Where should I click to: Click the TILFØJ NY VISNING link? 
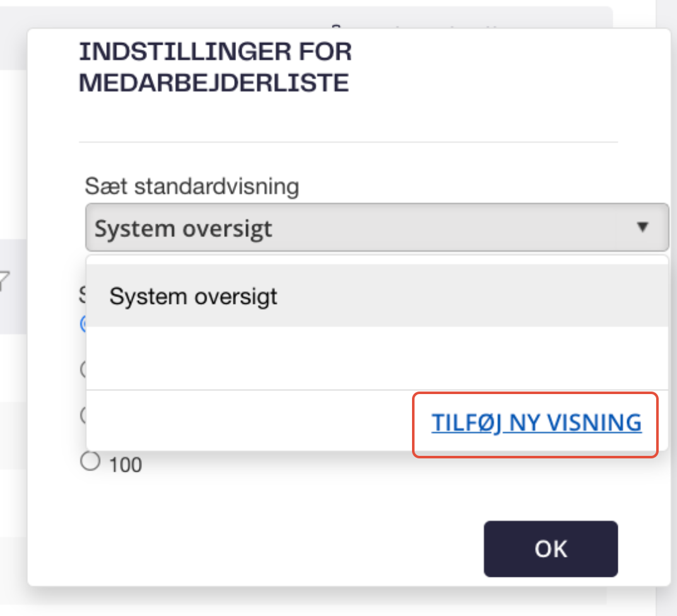pos(536,422)
